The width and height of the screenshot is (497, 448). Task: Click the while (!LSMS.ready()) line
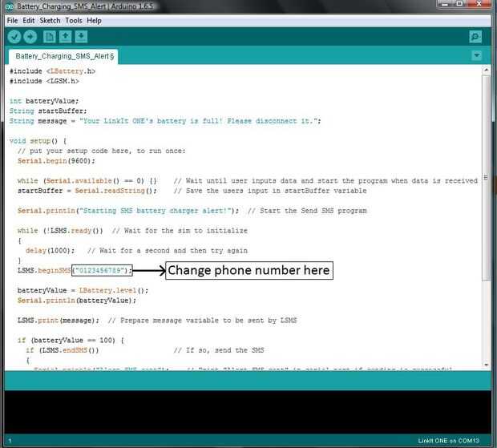tap(60, 231)
